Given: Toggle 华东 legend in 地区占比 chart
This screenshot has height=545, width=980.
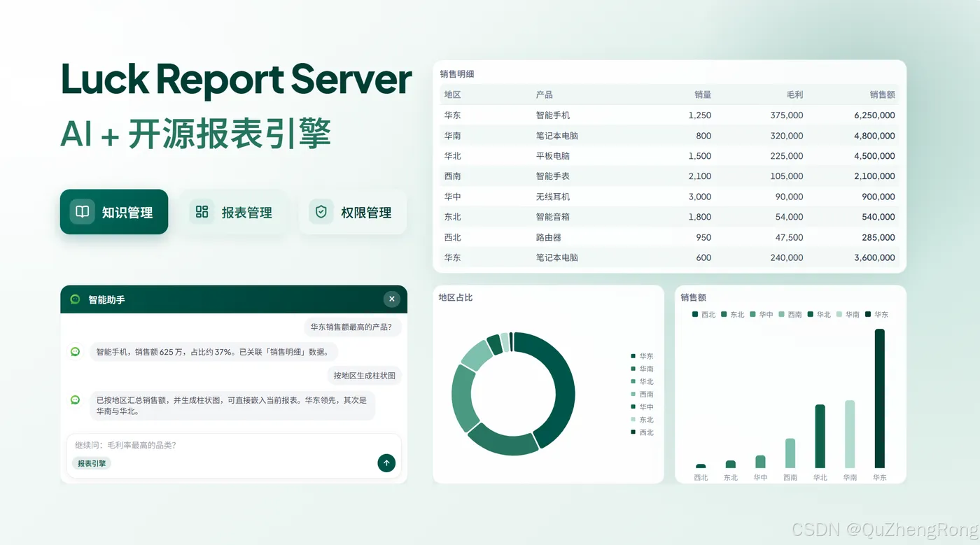Looking at the screenshot, I should point(643,356).
